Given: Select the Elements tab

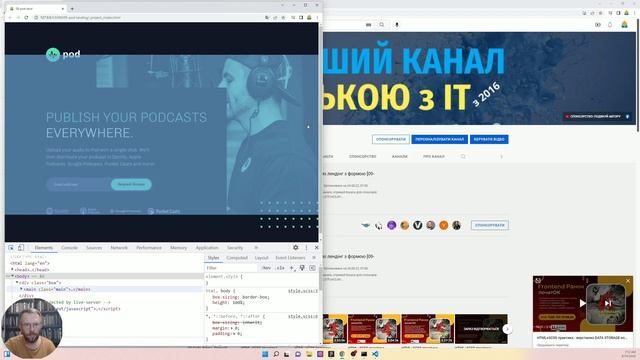Looking at the screenshot, I should [x=43, y=248].
